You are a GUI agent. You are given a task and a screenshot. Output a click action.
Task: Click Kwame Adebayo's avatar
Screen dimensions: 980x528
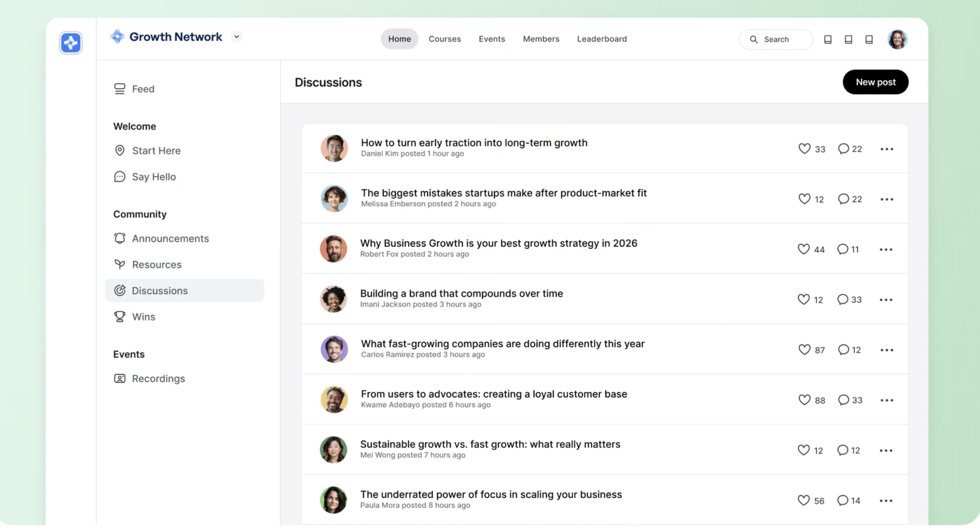[x=334, y=400]
